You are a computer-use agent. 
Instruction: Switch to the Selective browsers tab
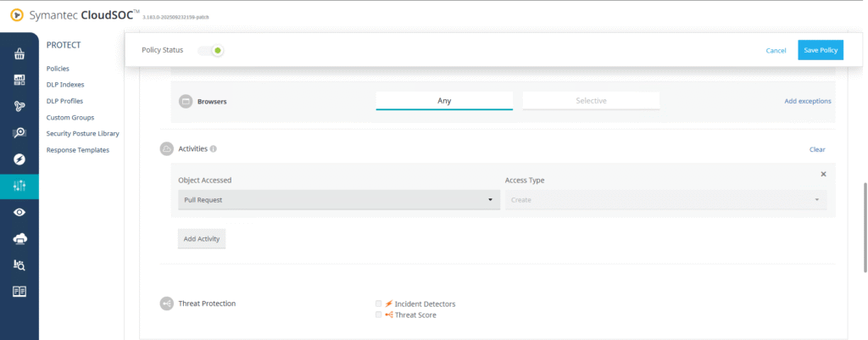[x=591, y=101]
